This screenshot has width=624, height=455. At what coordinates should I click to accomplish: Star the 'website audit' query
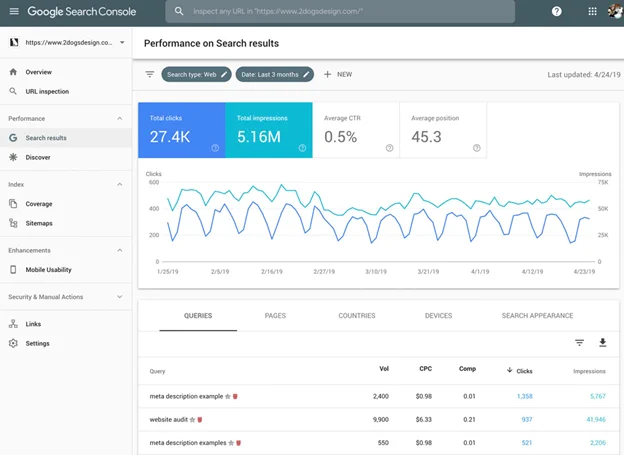point(193,420)
